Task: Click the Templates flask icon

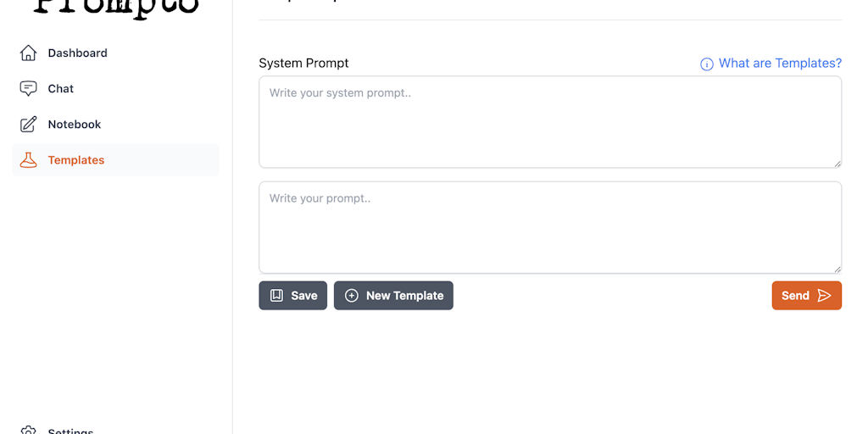Action: tap(28, 160)
